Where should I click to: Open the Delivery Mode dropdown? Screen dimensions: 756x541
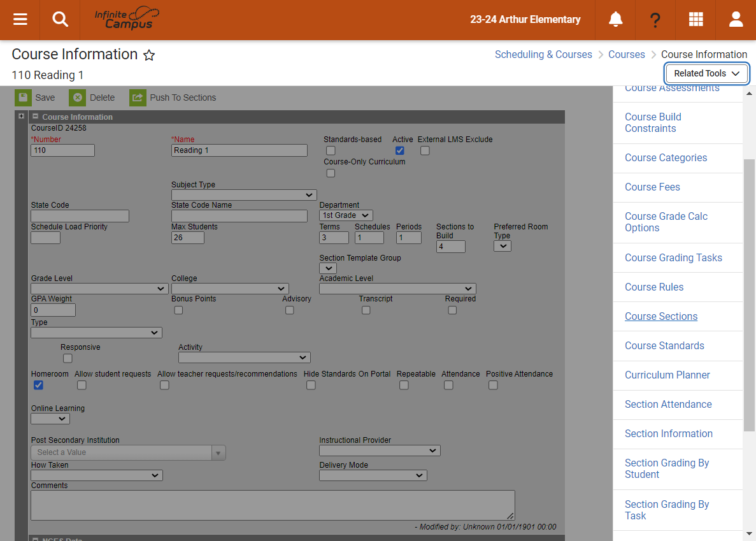(x=373, y=475)
